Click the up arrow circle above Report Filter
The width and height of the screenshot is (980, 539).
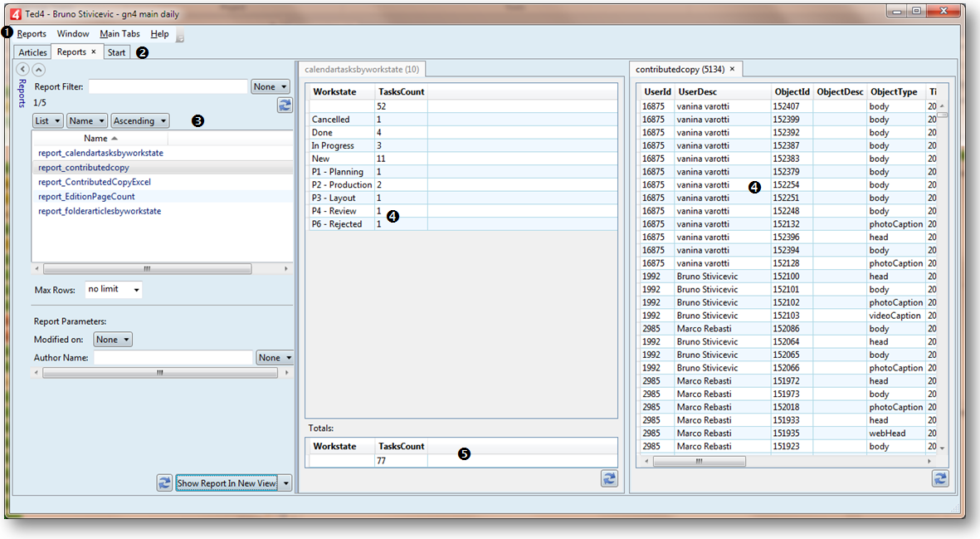pyautogui.click(x=39, y=70)
